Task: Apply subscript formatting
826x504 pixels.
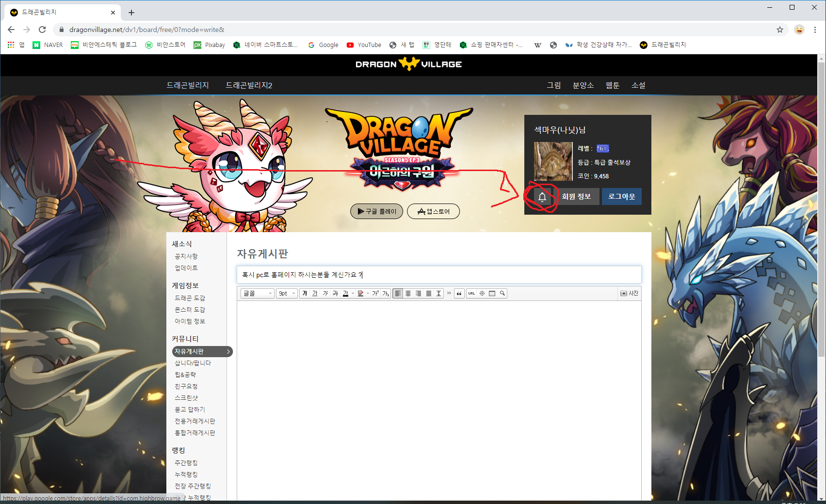Action: coord(386,293)
